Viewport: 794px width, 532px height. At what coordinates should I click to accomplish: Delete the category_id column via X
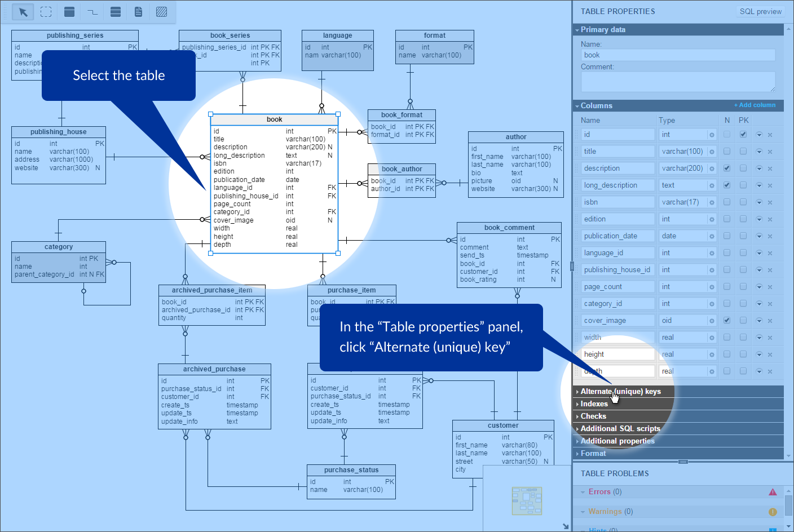coord(770,304)
